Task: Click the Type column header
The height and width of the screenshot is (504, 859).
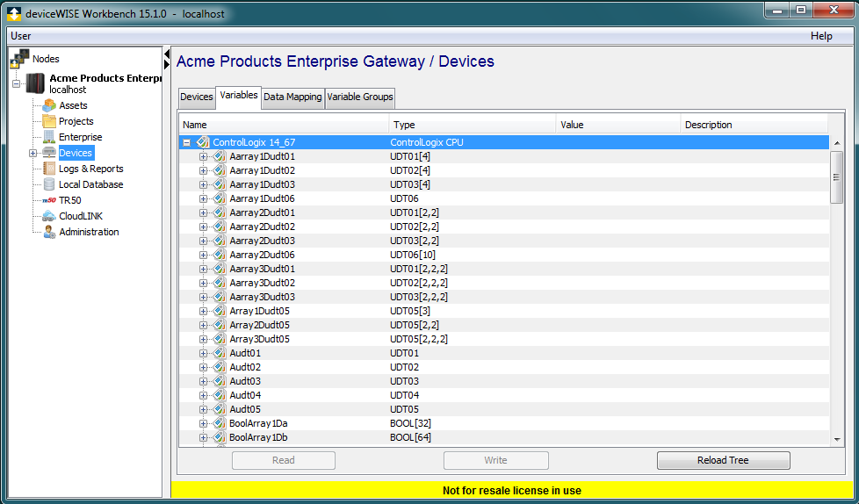Action: (472, 125)
